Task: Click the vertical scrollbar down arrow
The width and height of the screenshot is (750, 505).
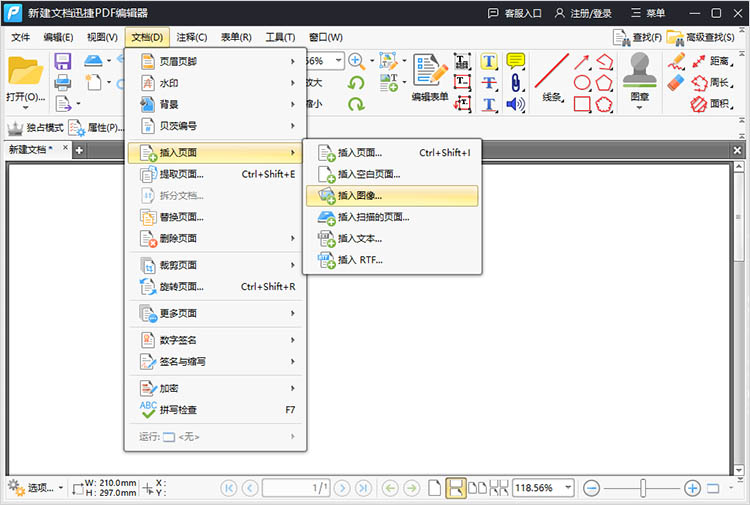Action: click(x=739, y=470)
